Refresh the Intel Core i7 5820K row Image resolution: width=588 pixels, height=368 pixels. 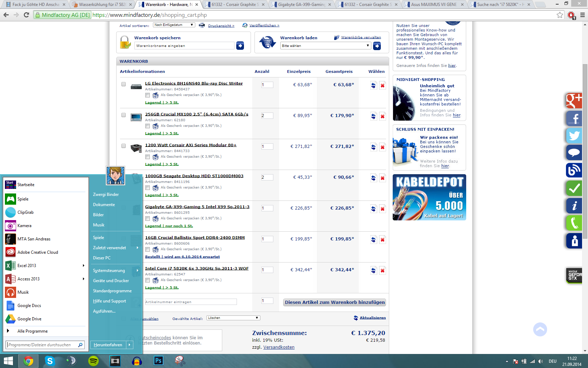tap(373, 271)
